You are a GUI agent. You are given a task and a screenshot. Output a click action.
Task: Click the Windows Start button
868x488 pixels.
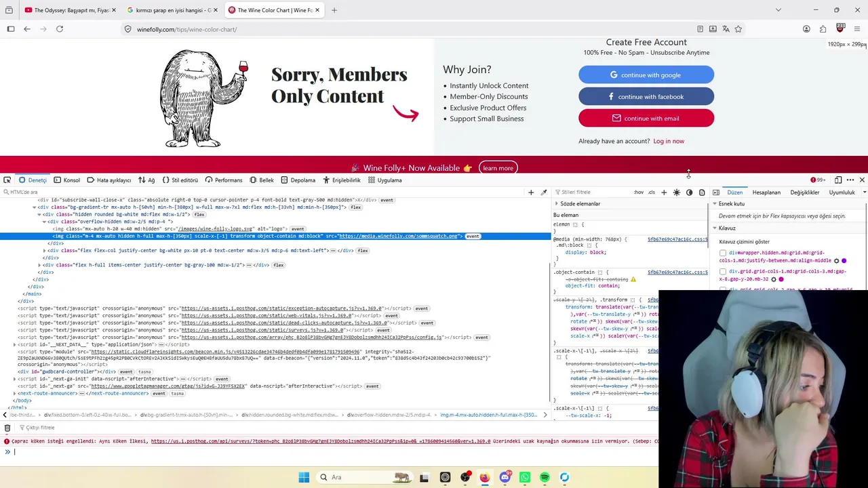pos(304,477)
